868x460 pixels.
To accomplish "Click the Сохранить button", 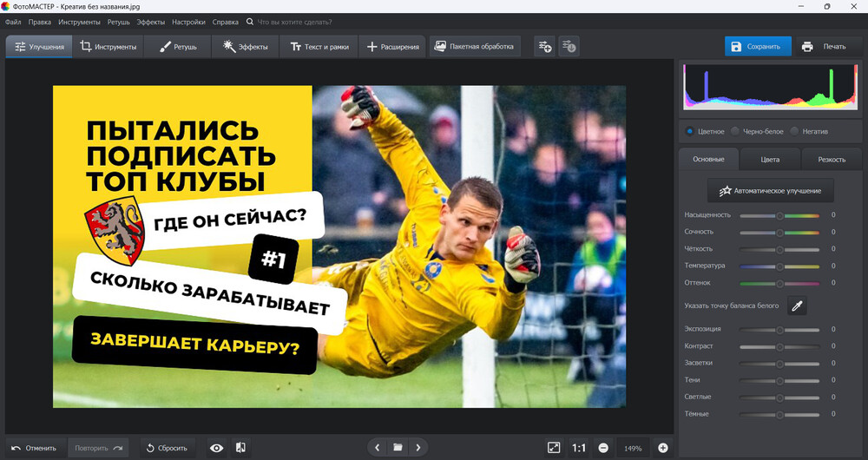I will pyautogui.click(x=758, y=47).
